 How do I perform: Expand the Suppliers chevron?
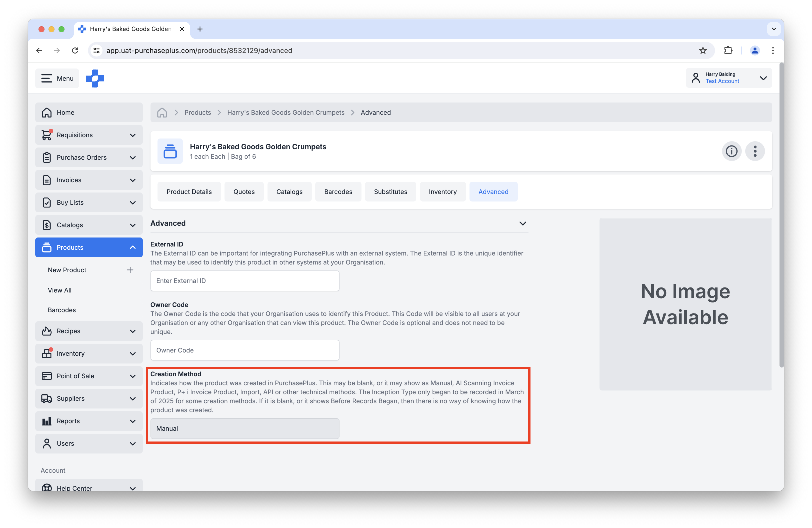coord(133,399)
